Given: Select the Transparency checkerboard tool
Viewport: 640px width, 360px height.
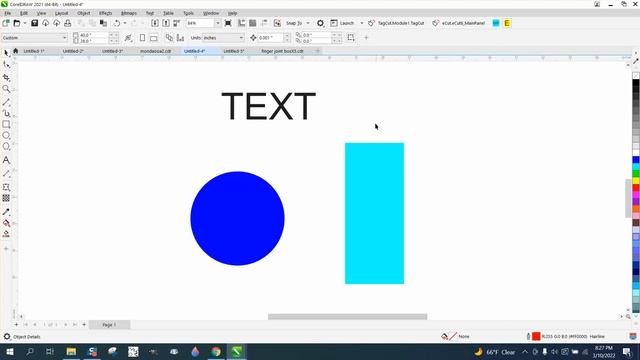Looking at the screenshot, I should [x=6, y=198].
